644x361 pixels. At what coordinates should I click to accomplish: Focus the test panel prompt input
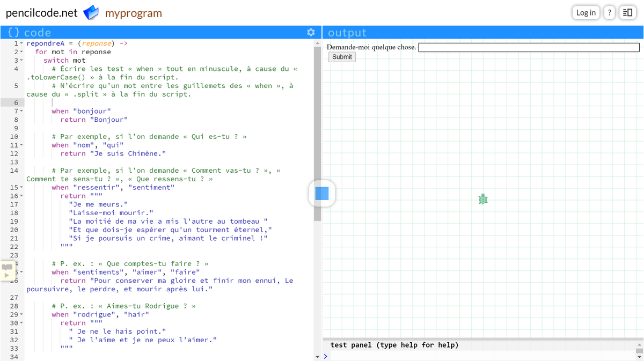point(482,356)
